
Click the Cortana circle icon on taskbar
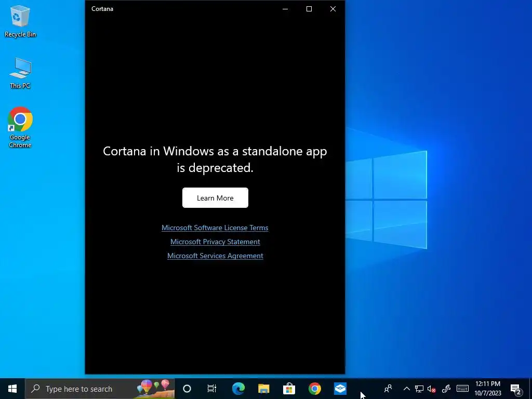187,389
